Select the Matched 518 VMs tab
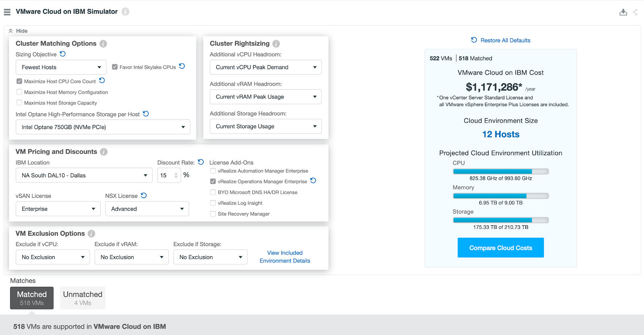Viewport: 644px width, 335px height. tap(32, 298)
